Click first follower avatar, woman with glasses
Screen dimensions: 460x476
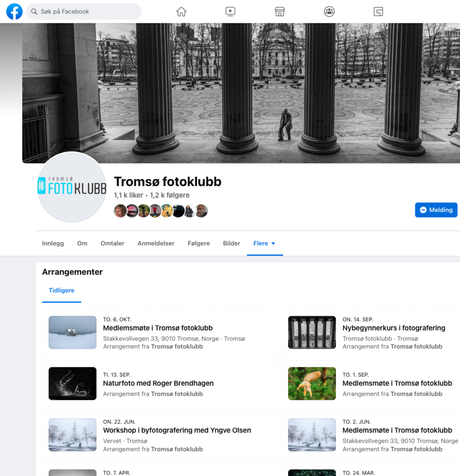pos(120,211)
